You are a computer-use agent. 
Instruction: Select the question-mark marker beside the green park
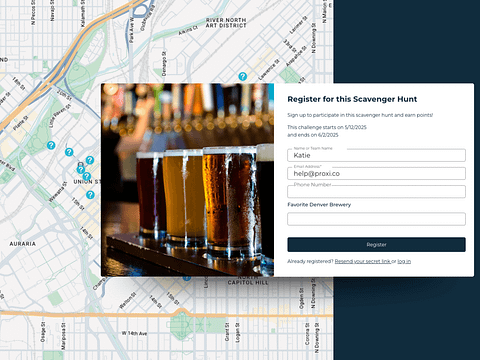click(x=51, y=145)
